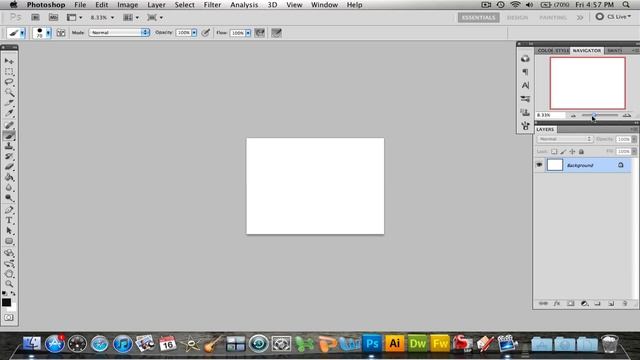Toggle the Brush panel button

pyautogui.click(x=61, y=33)
